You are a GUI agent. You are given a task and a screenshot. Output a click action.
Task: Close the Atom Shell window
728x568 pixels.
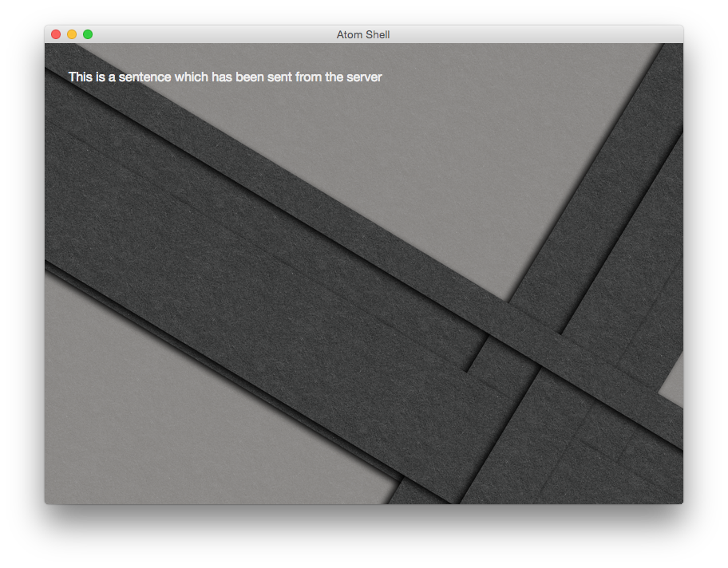coord(56,34)
